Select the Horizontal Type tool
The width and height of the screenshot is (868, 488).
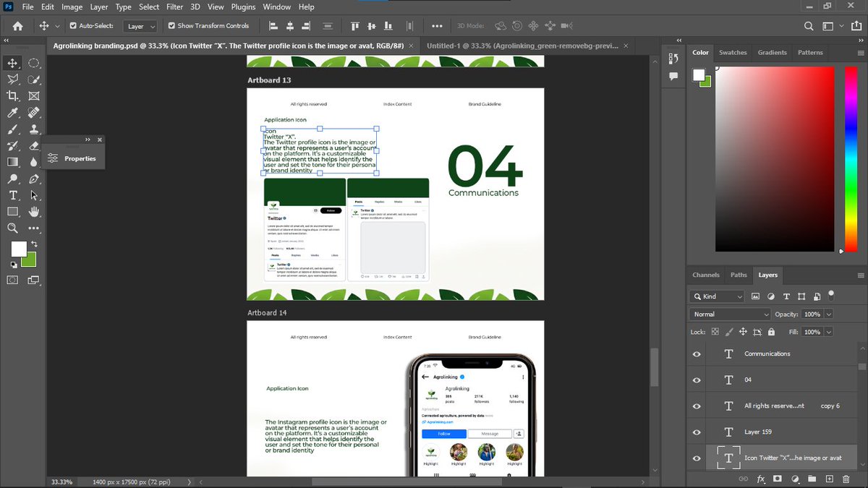point(13,195)
